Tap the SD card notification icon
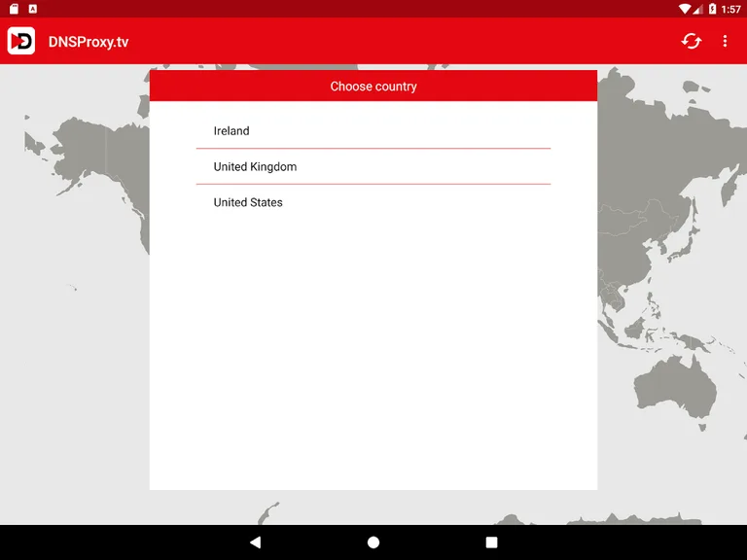Image resolution: width=747 pixels, height=560 pixels. pos(14,9)
